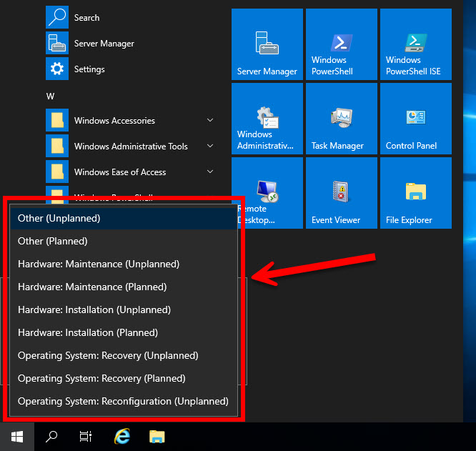Expand Windows Administrative Tools chevron
Image resolution: width=476 pixels, height=451 pixels.
click(x=209, y=146)
